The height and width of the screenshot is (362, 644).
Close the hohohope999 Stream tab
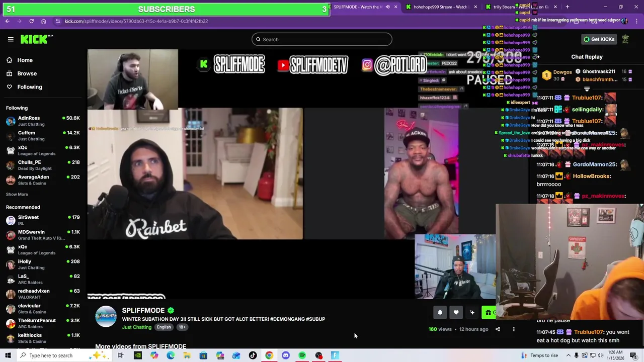[x=475, y=7]
